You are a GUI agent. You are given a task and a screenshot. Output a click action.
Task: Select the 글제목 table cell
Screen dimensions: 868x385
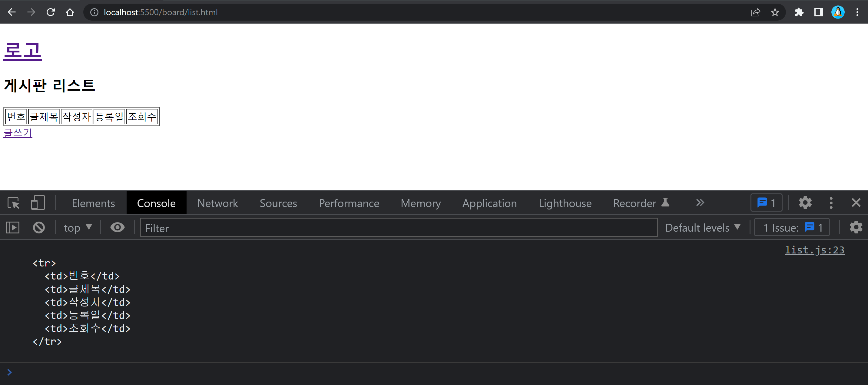pyautogui.click(x=44, y=116)
